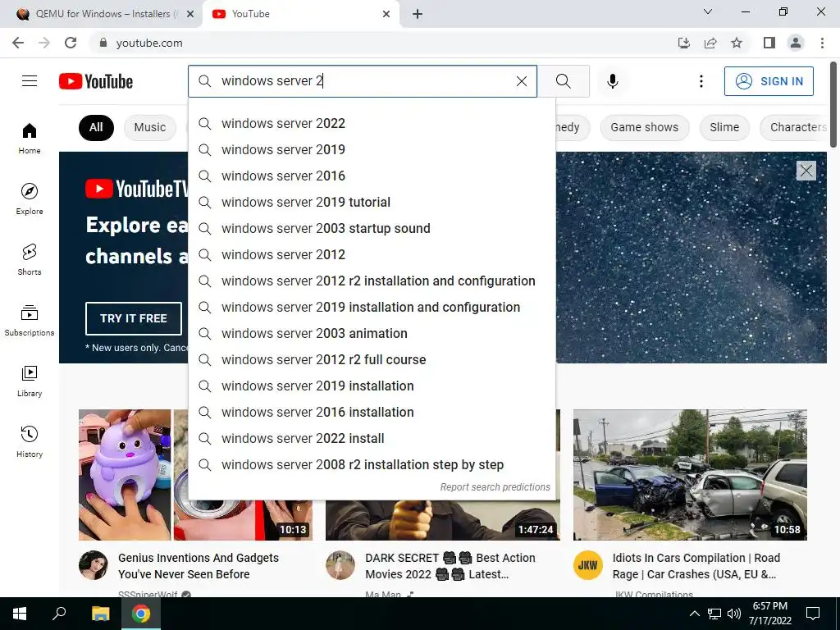Click Report search predictions link
The height and width of the screenshot is (630, 840).
(x=495, y=487)
